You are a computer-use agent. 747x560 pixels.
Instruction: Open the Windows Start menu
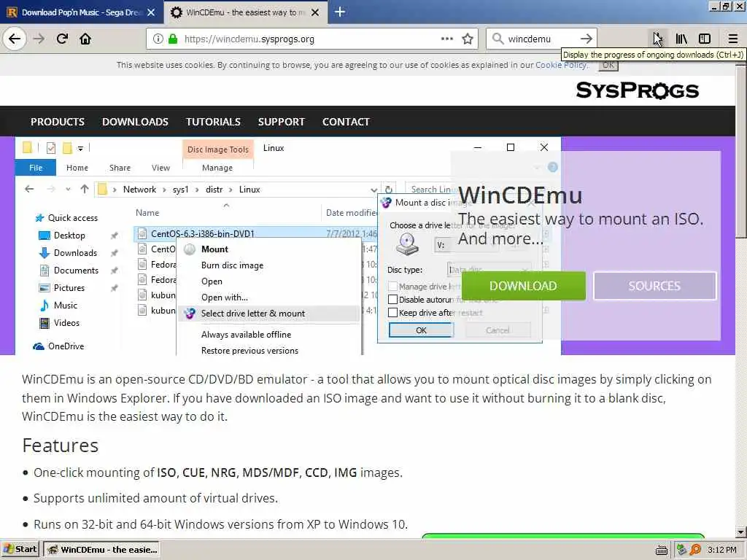(20, 550)
